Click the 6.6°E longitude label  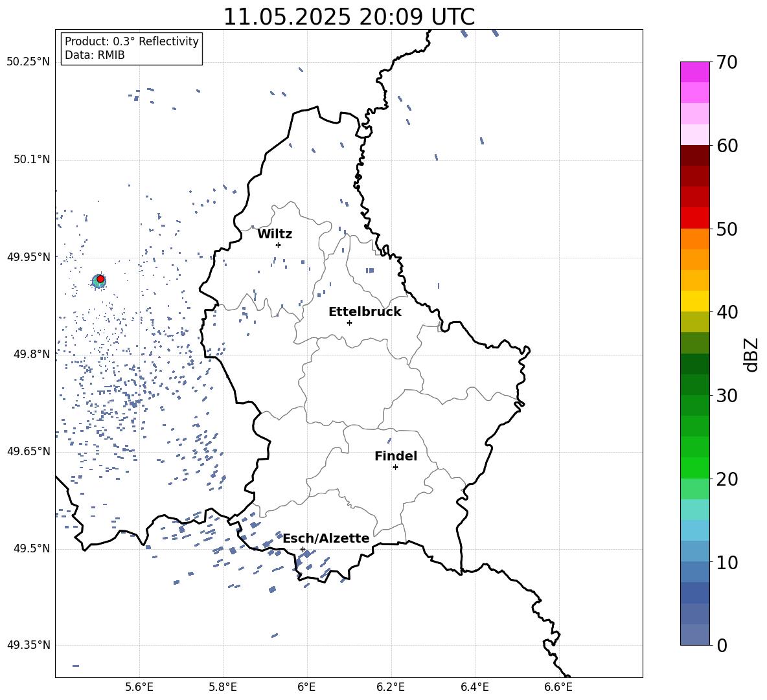pos(558,687)
